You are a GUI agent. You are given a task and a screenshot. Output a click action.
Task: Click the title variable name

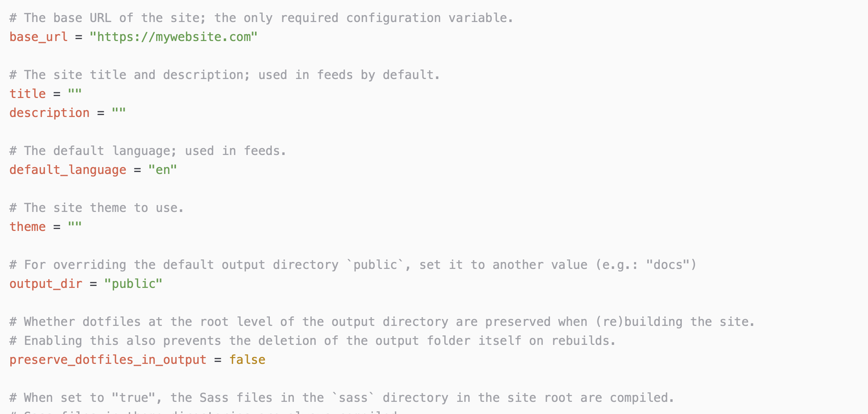click(27, 94)
